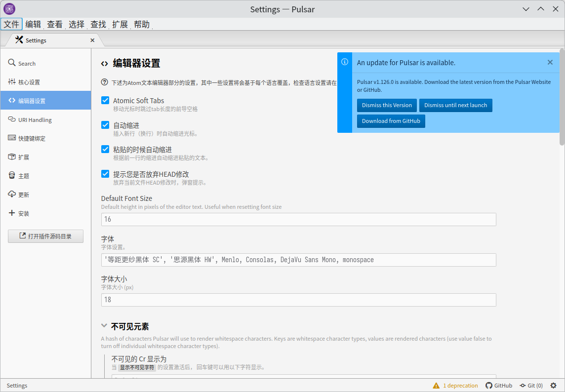This screenshot has height=392, width=565.
Task: Click the link icon for URI Handling
Action: [x=12, y=119]
